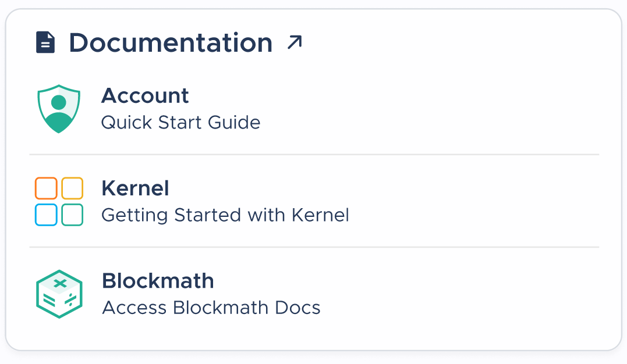Open Getting Started with Kernel
Screen dimensions: 627x364
225,215
